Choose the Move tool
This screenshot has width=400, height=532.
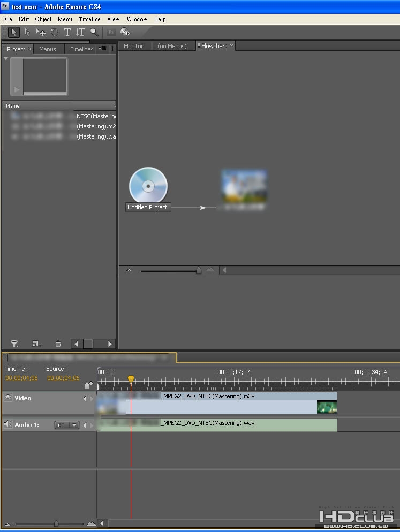coord(40,32)
